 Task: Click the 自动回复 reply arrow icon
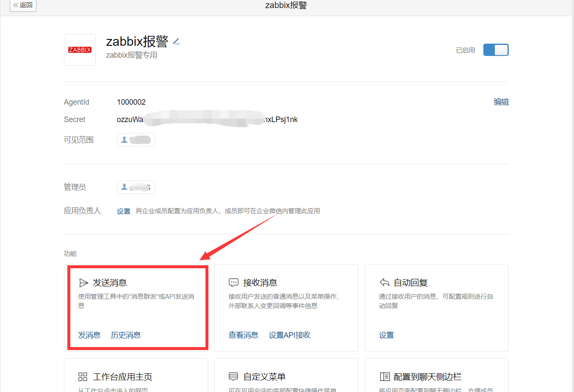tap(384, 283)
